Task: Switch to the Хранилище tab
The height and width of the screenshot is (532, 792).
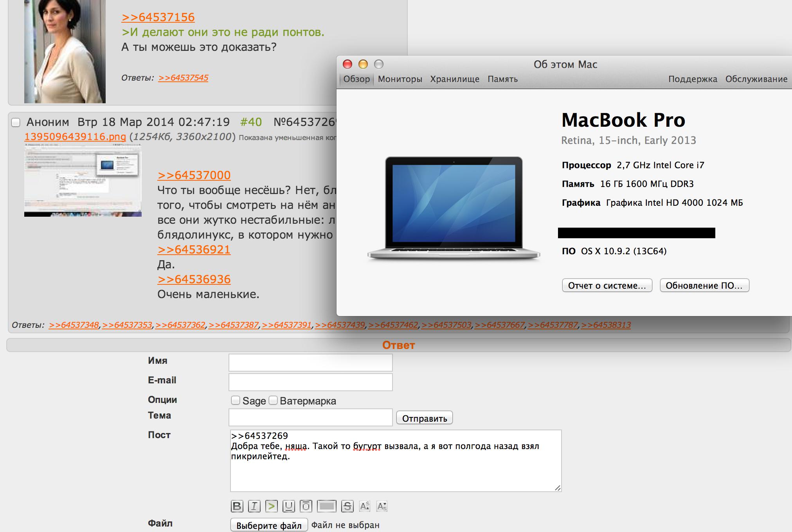Action: click(x=455, y=79)
